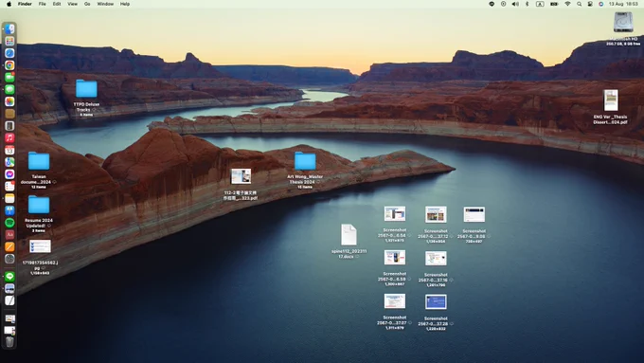Open Launchpad in the Dock
Image resolution: width=644 pixels, height=363 pixels.
9,41
